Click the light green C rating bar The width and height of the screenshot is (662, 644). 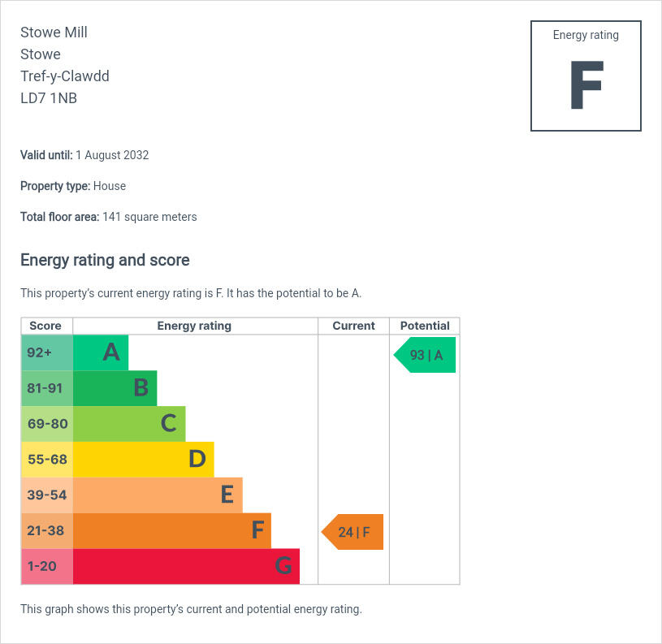[129, 424]
